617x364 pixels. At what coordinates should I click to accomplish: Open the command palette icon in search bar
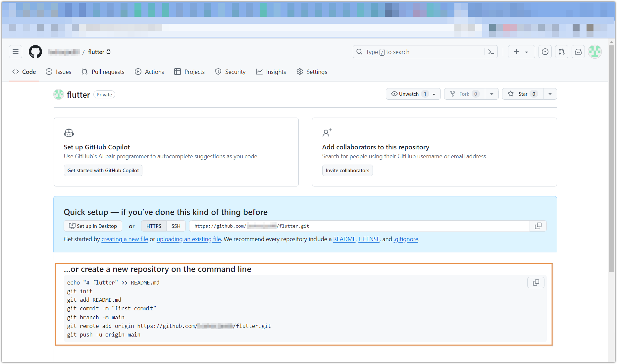point(491,52)
